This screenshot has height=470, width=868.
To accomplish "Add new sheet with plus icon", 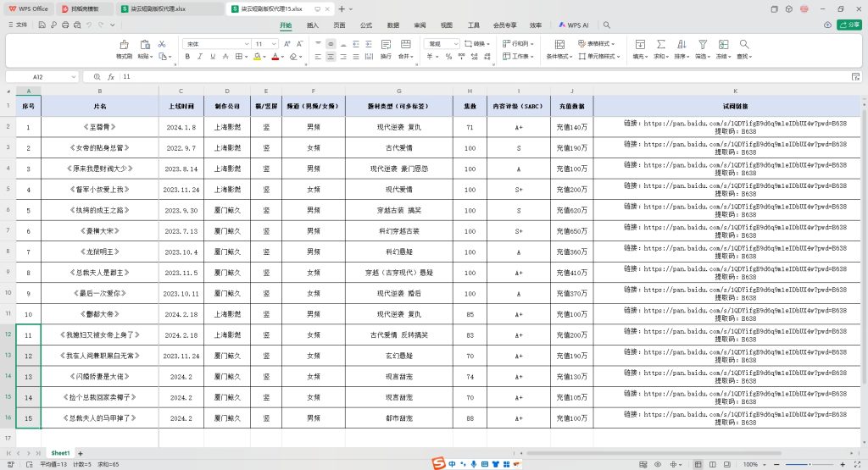I will click(x=81, y=453).
